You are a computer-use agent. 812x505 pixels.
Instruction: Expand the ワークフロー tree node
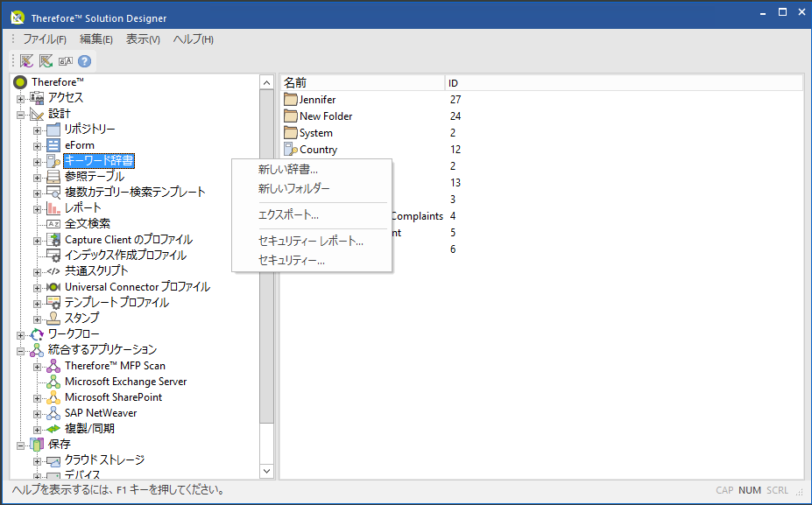tap(20, 335)
